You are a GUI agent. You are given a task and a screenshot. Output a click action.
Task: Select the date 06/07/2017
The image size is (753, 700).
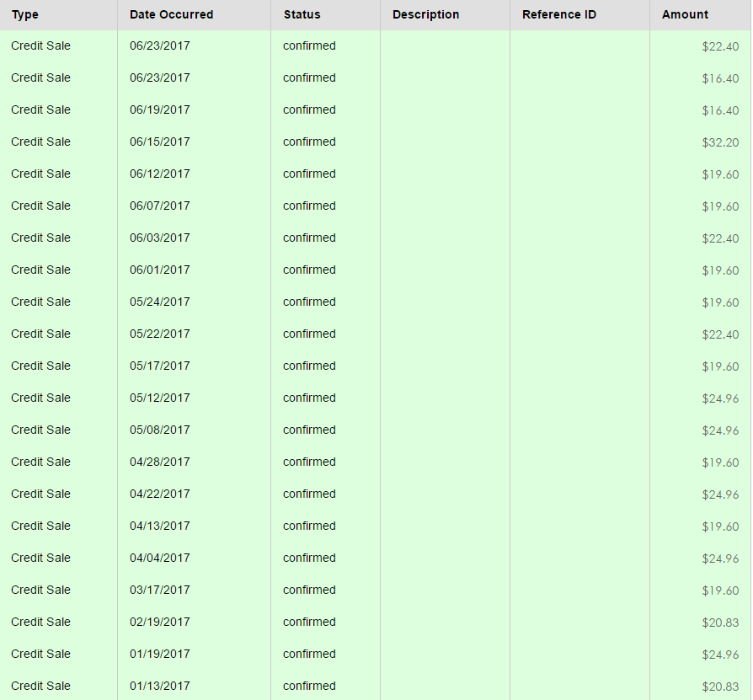point(160,206)
